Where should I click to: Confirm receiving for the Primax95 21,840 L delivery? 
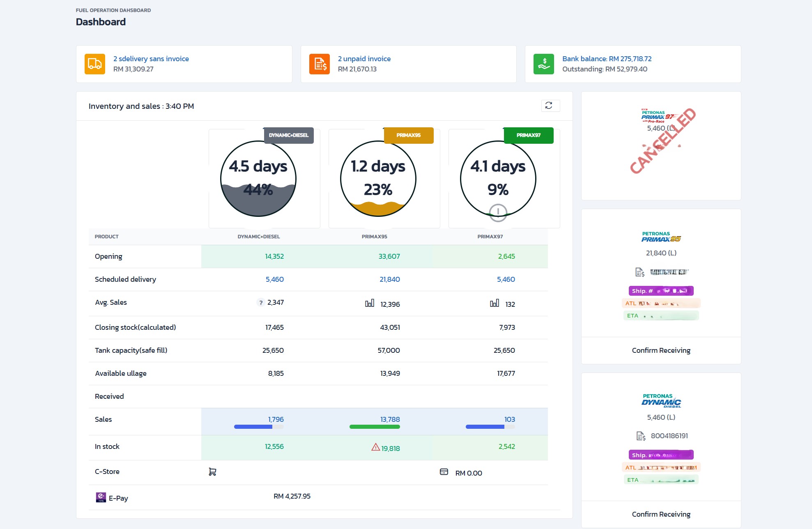[x=661, y=350]
